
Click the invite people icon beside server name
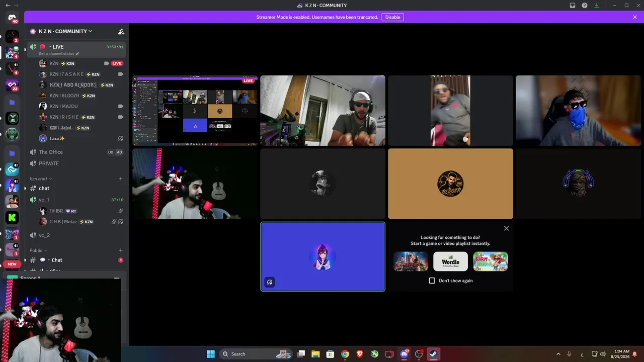tap(121, 31)
